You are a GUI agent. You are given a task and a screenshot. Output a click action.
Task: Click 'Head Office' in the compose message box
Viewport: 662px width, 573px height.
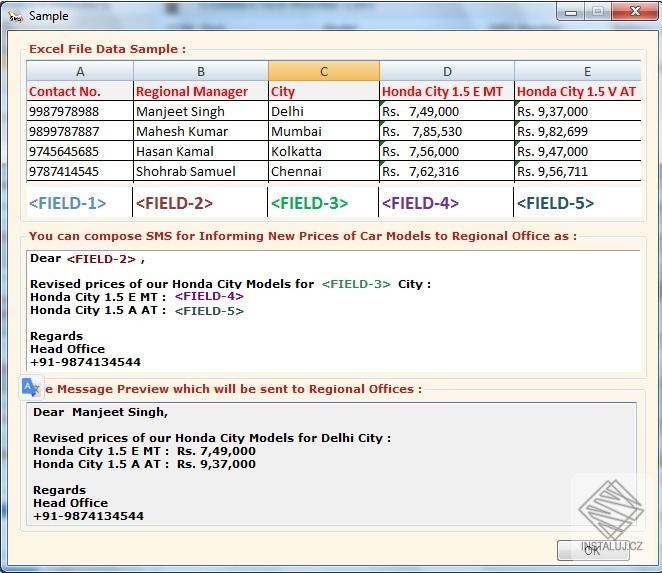coord(68,349)
